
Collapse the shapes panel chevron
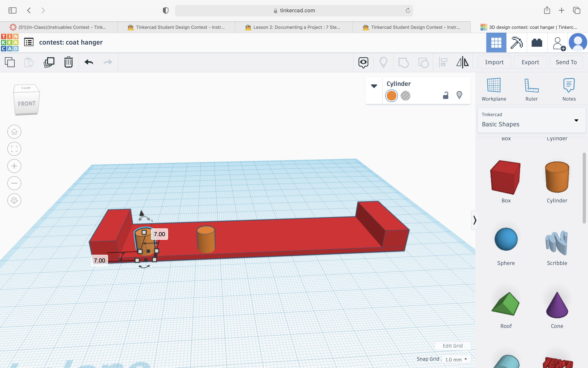point(474,220)
